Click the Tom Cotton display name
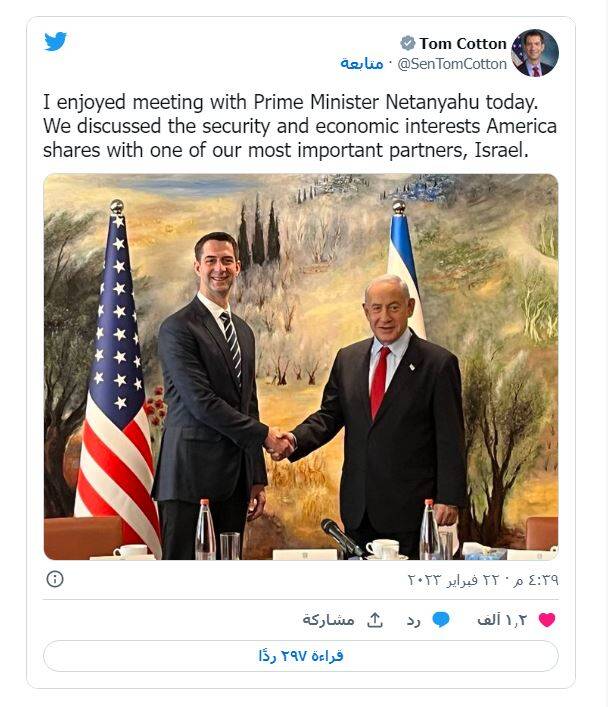The width and height of the screenshot is (608, 707). point(462,43)
